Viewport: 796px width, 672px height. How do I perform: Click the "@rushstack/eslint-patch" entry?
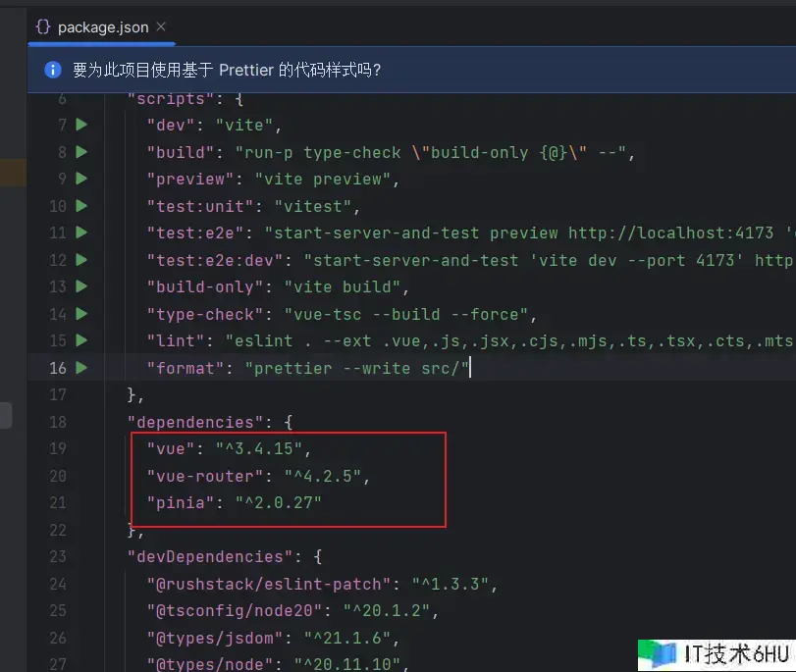(x=322, y=584)
